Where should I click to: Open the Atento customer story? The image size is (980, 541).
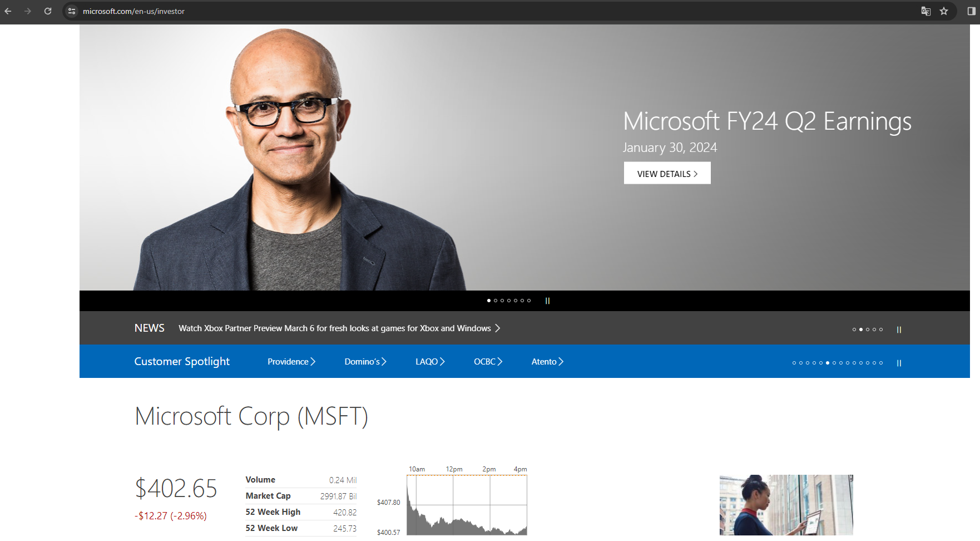click(x=547, y=362)
